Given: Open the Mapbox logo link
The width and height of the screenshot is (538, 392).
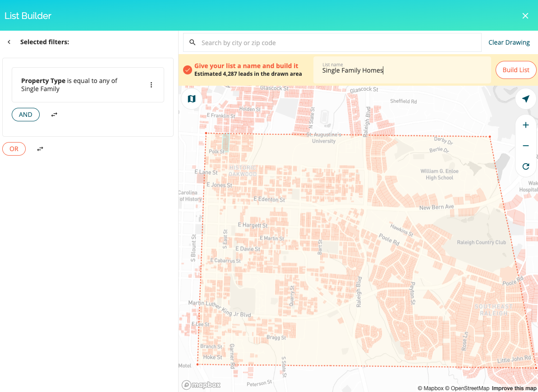Looking at the screenshot, I should [201, 385].
